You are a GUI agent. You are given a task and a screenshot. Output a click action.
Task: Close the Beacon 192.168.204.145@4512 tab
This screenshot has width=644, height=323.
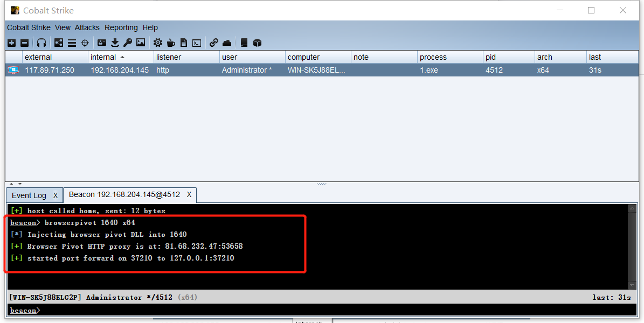(x=189, y=194)
